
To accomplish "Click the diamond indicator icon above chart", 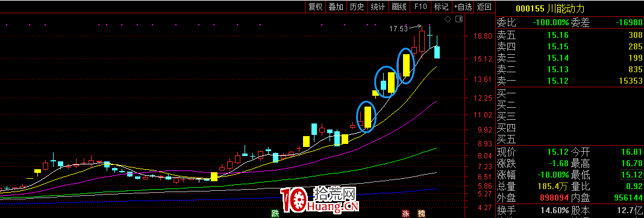I will pyautogui.click(x=448, y=19).
